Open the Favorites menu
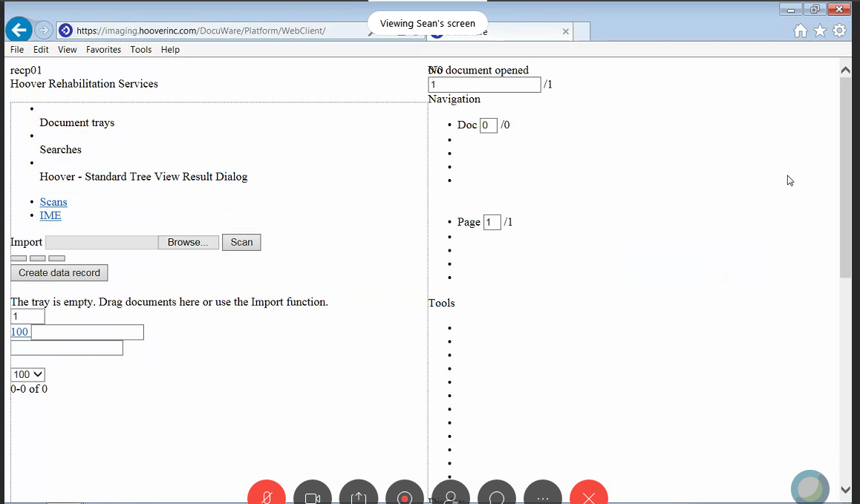Viewport: 860px width, 504px height. click(x=103, y=50)
